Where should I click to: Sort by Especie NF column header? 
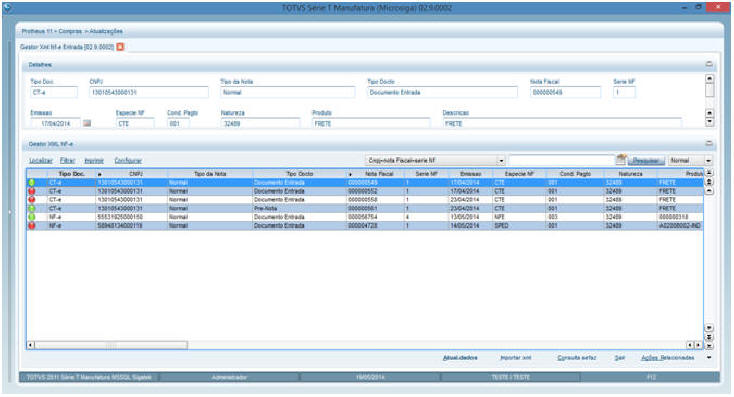click(519, 174)
